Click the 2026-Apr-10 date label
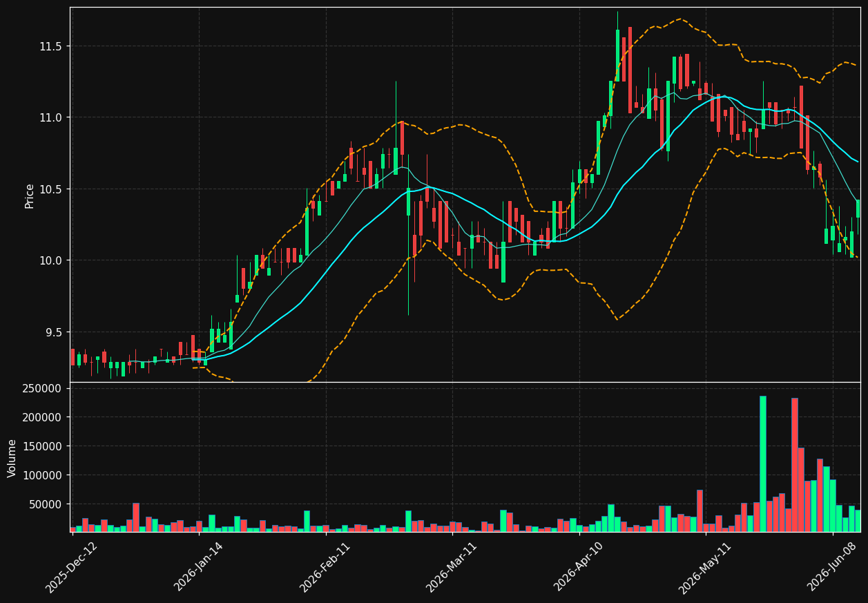Screen dimensions: 868x603 579,568
